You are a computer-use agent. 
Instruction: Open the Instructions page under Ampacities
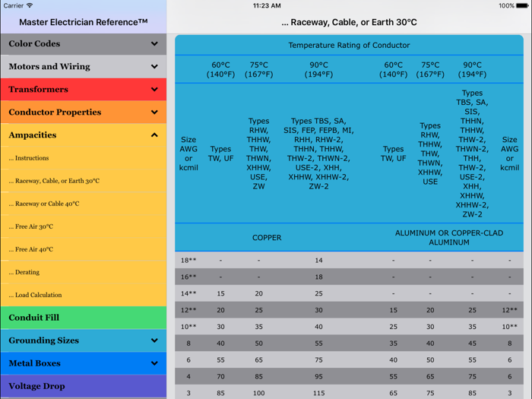pyautogui.click(x=29, y=158)
